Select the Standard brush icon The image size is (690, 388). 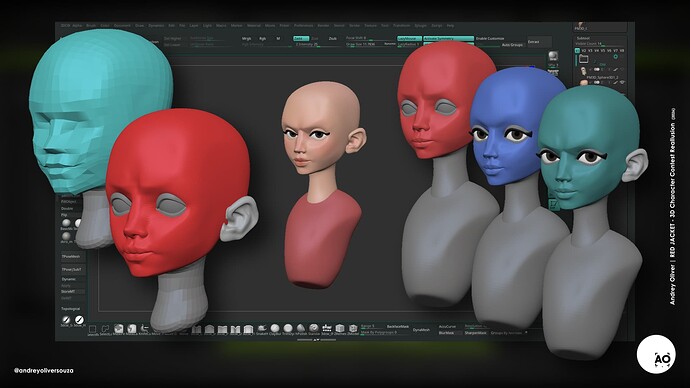(314, 328)
